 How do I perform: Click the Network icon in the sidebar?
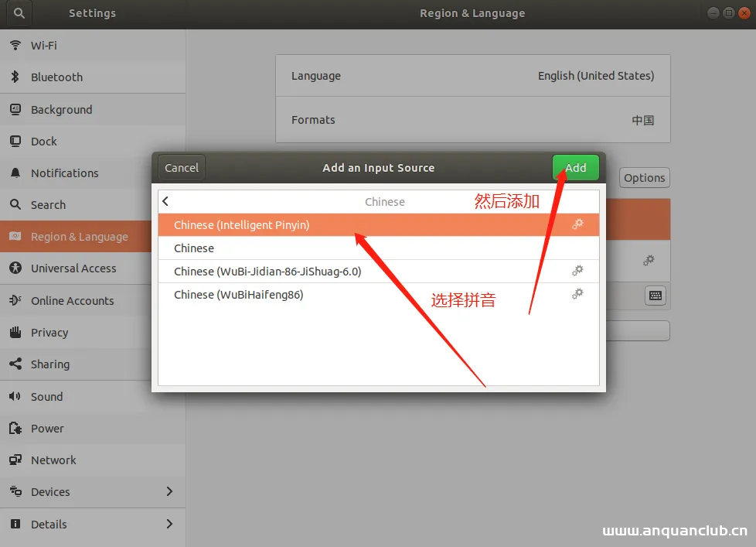(x=15, y=460)
